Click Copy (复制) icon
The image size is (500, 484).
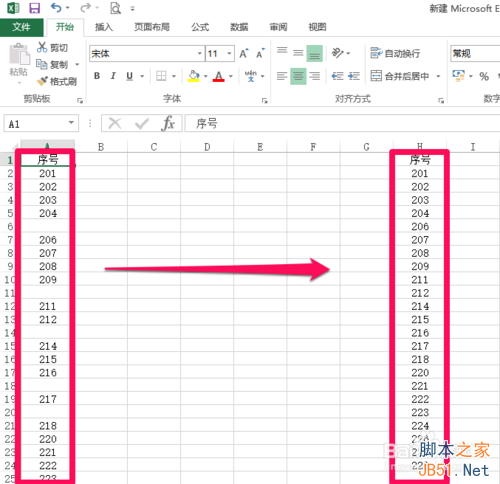click(42, 64)
